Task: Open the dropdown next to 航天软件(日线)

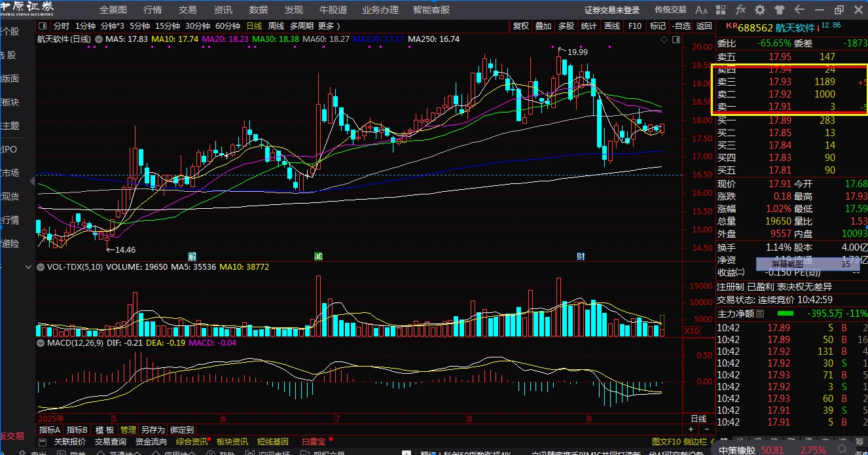Action: pos(98,39)
